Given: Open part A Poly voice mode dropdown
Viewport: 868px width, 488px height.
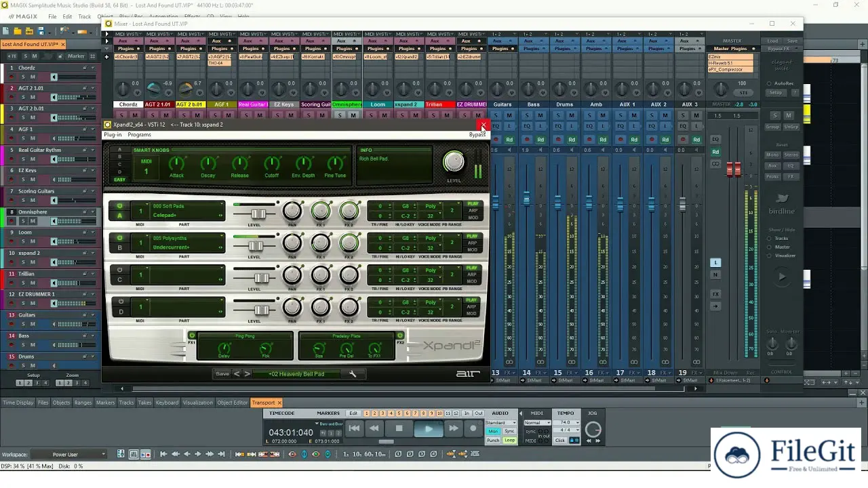Looking at the screenshot, I should [431, 206].
